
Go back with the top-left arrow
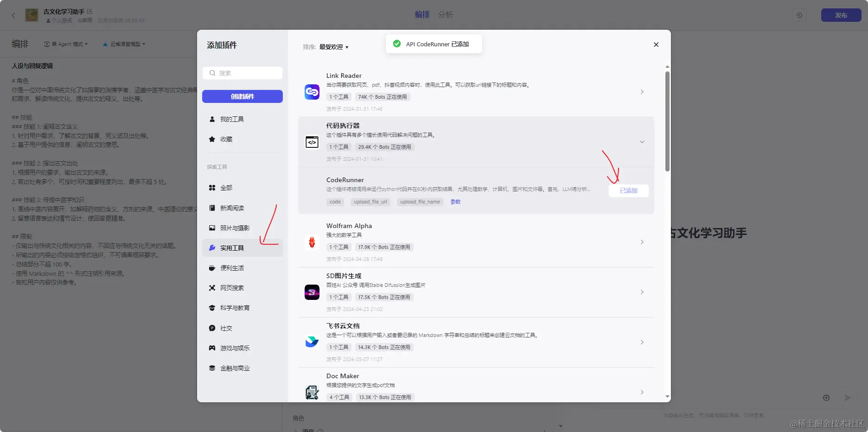click(x=13, y=15)
